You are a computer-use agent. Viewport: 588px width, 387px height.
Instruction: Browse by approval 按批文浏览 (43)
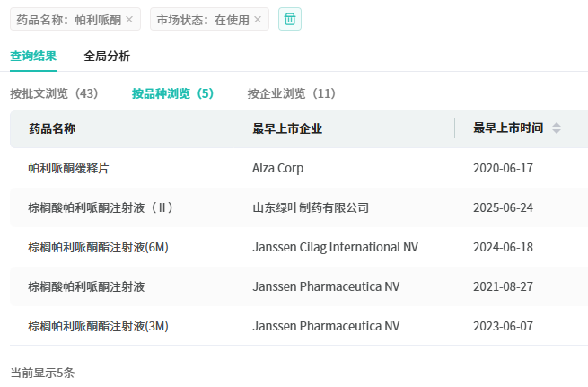coord(54,93)
